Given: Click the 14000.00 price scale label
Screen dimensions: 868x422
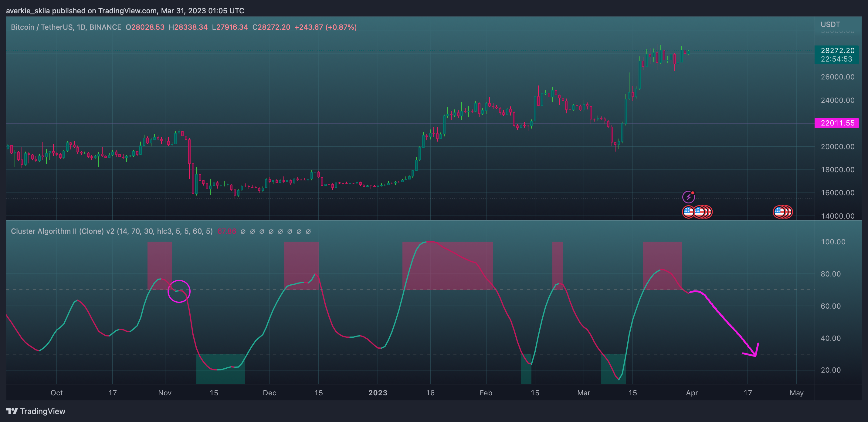Looking at the screenshot, I should tap(837, 216).
